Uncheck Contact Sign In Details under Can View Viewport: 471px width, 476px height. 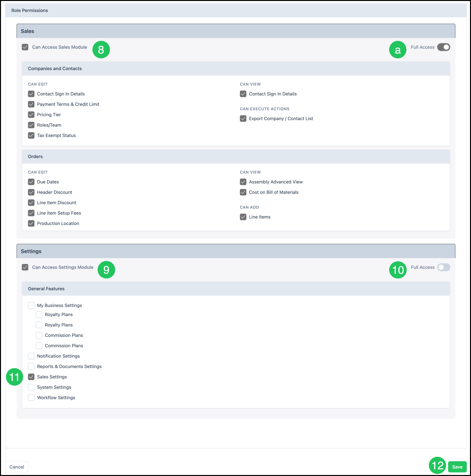tap(243, 94)
